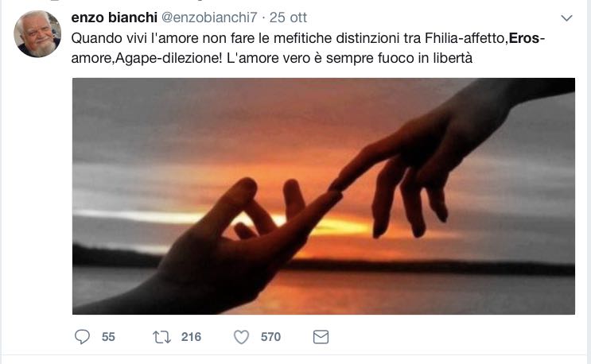Send tweet via the envelope message icon
This screenshot has width=591, height=364.
321,337
